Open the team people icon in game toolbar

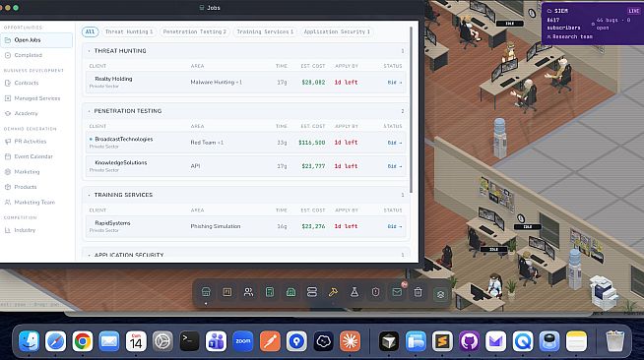click(x=248, y=292)
